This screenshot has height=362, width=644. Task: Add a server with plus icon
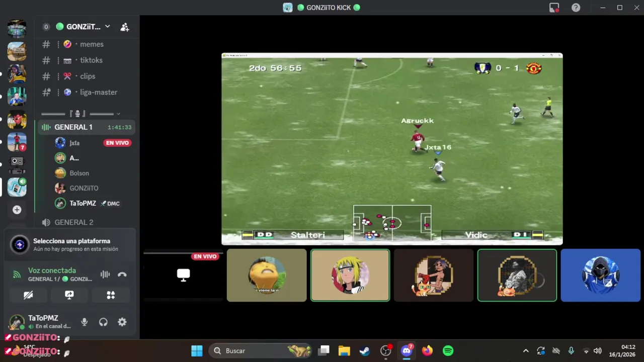[17, 210]
